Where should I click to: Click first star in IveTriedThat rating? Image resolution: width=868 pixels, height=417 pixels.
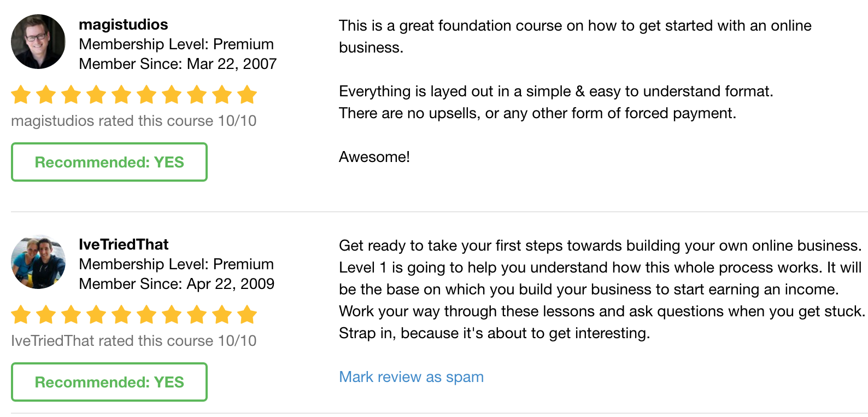[x=21, y=315]
